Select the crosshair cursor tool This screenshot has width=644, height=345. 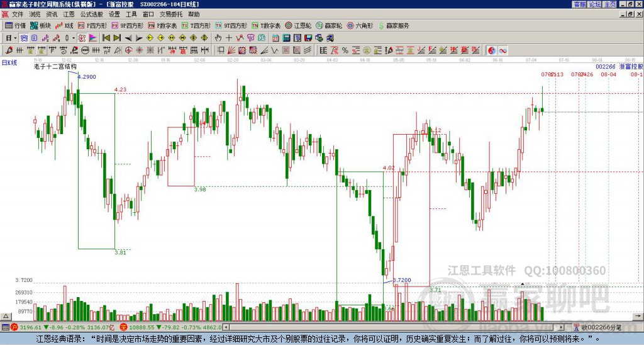click(x=230, y=38)
